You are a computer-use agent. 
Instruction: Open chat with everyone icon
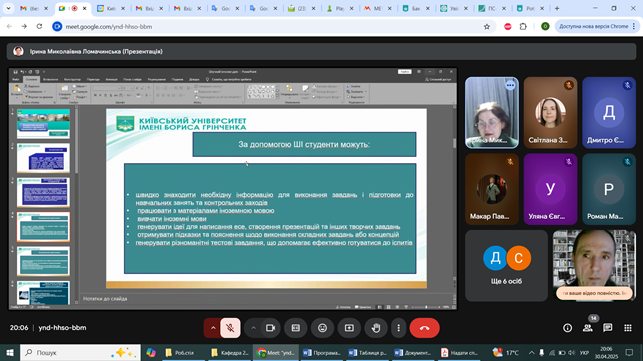(x=608, y=328)
